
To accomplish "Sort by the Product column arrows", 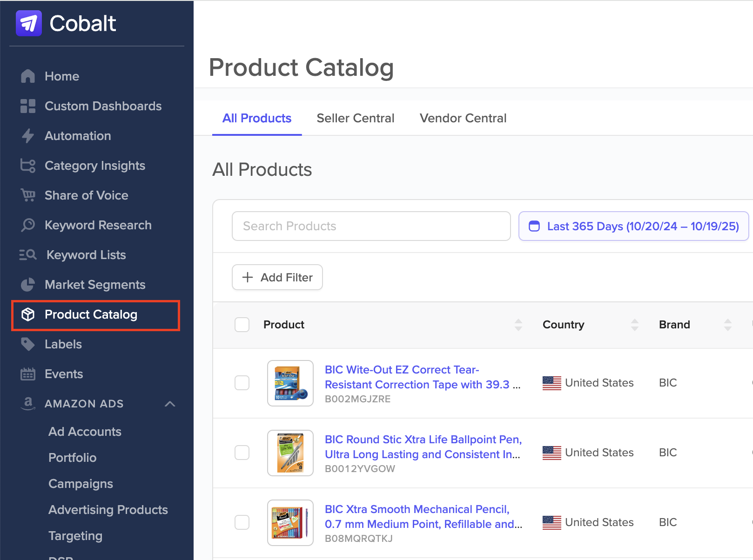I will [518, 325].
